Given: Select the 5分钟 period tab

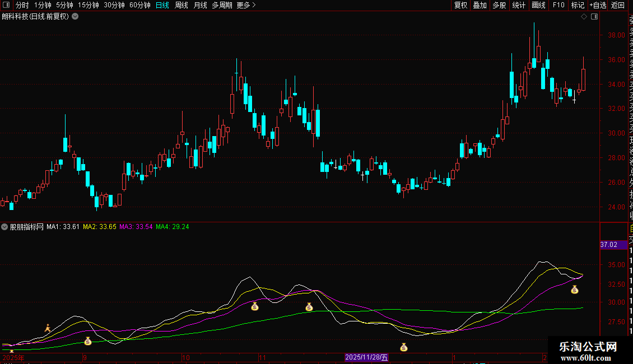Looking at the screenshot, I should click(x=64, y=5).
